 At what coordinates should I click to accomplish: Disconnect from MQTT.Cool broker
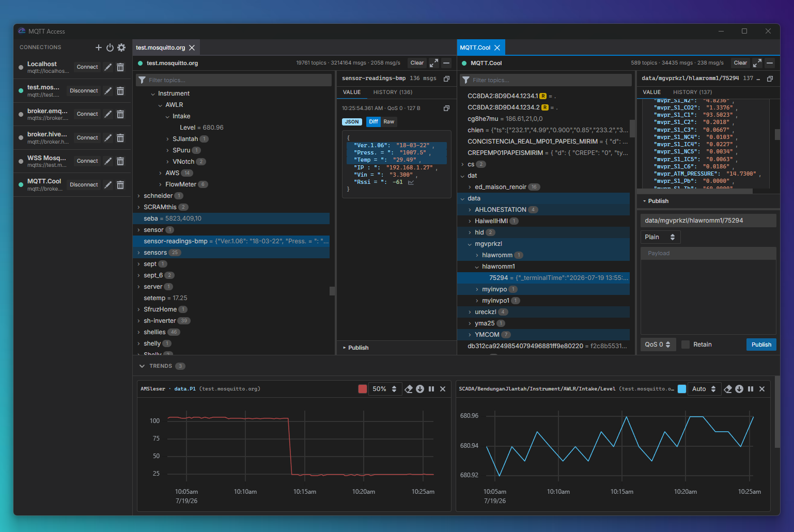pyautogui.click(x=84, y=185)
